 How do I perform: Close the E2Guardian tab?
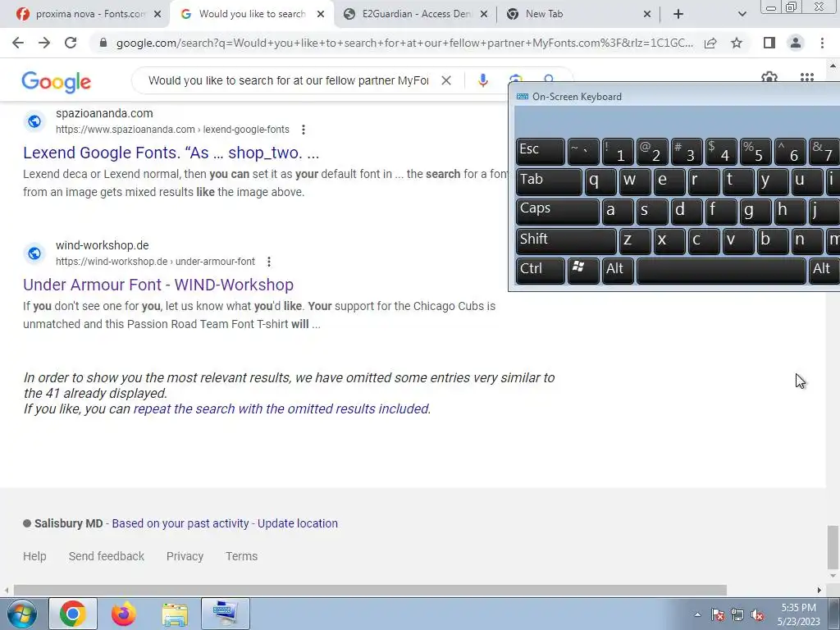(484, 14)
